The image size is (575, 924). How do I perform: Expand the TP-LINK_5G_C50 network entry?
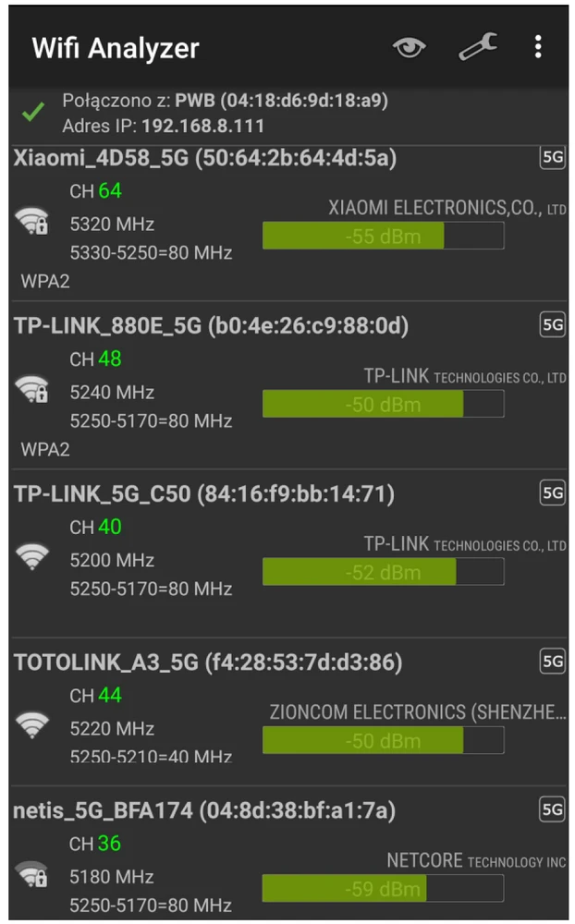[203, 494]
